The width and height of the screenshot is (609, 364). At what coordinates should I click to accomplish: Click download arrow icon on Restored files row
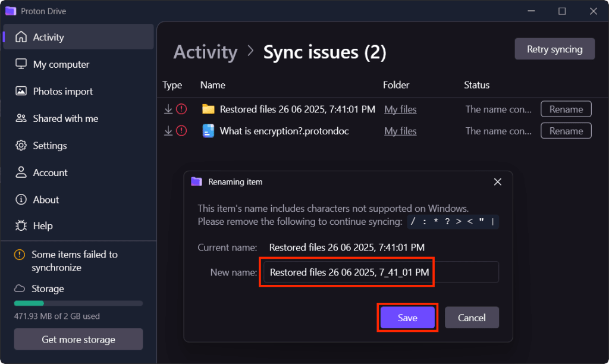pyautogui.click(x=168, y=109)
